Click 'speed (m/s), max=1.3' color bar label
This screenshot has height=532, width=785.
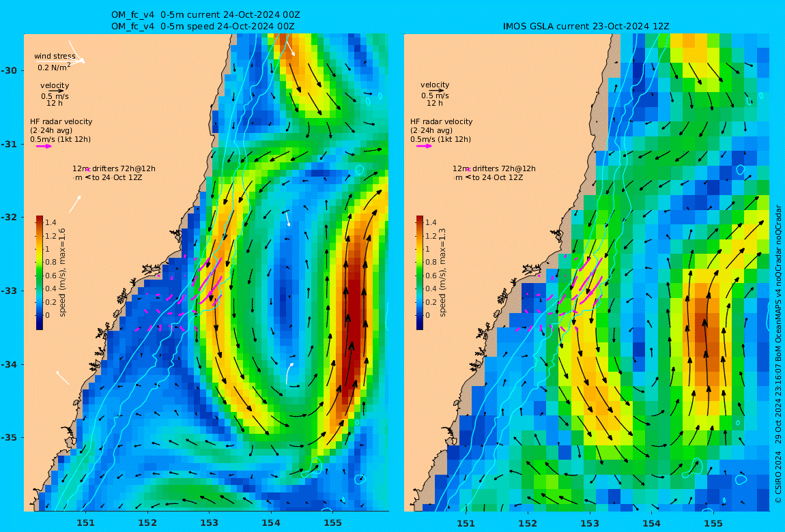[x=442, y=273]
